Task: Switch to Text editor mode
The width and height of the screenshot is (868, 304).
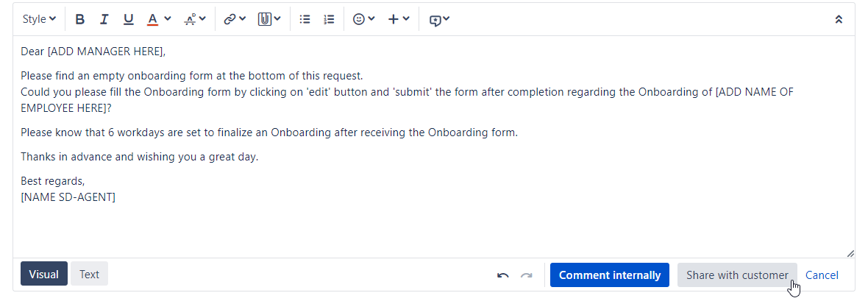Action: tap(89, 274)
